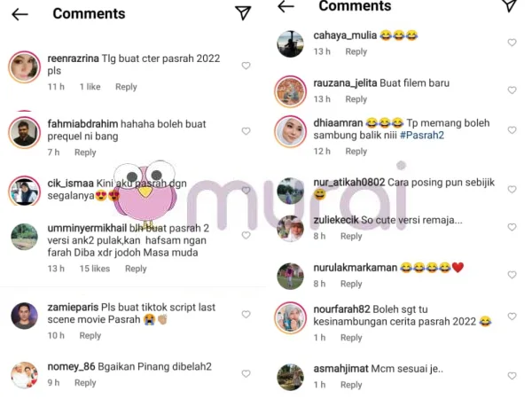532x399 pixels.
Task: Heart zamieparis's tiktok script comment
Action: [246, 314]
